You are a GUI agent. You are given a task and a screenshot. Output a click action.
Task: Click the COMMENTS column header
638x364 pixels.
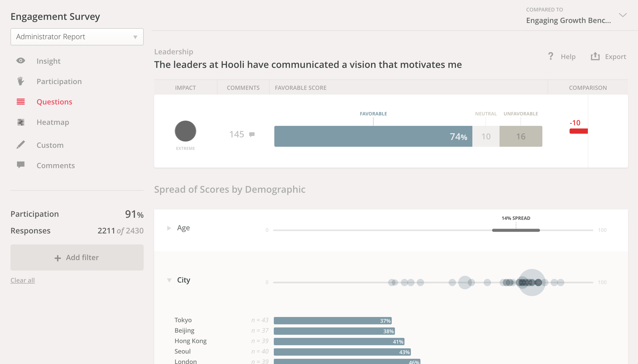243,88
